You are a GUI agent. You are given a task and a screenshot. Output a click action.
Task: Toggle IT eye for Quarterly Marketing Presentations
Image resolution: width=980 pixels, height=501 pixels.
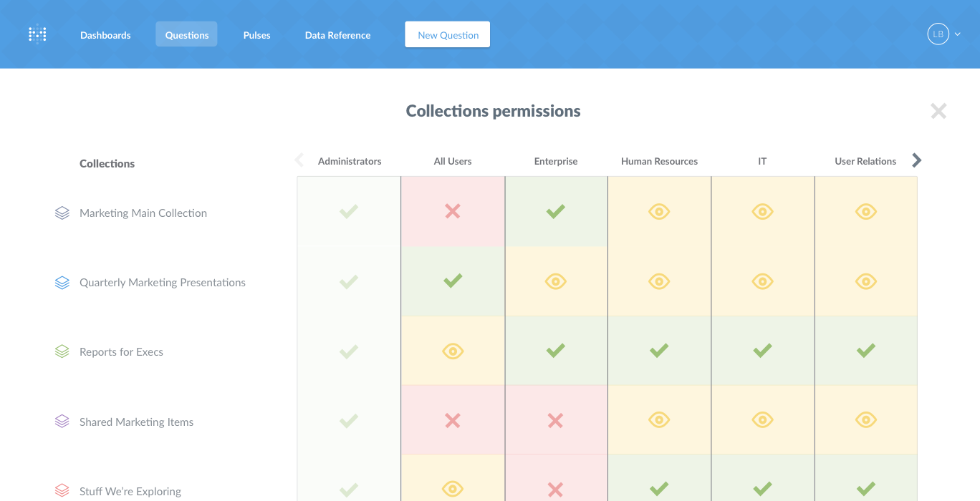click(762, 281)
